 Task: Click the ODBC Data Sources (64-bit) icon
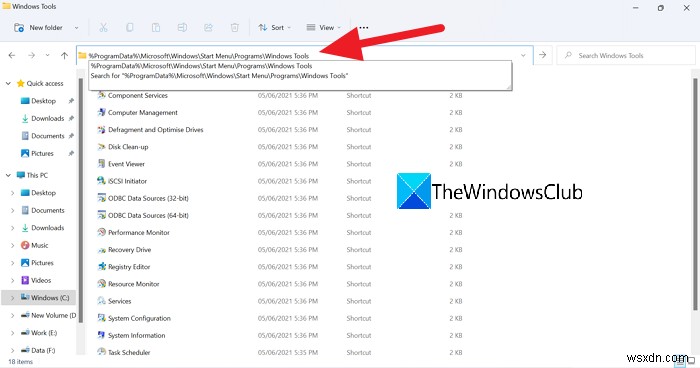point(101,215)
